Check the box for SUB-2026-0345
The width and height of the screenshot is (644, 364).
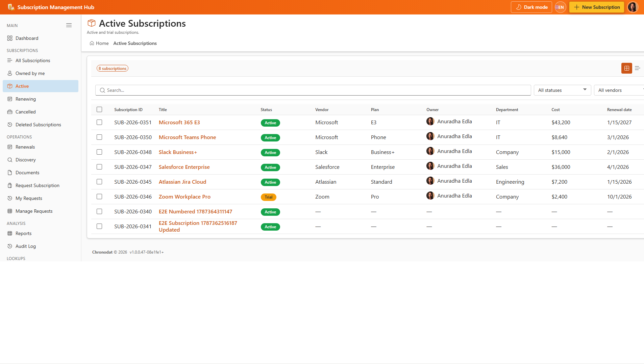pos(99,182)
